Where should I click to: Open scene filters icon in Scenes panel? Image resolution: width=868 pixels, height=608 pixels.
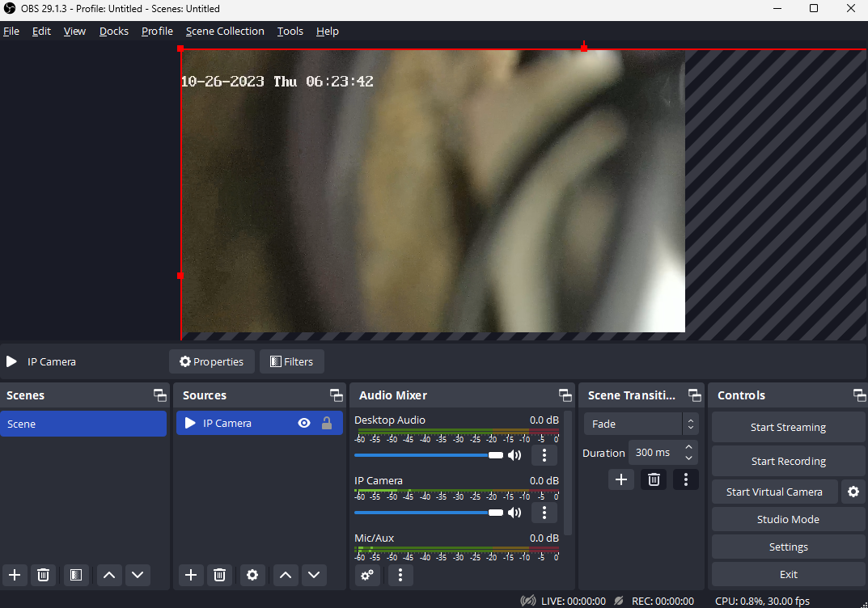tap(75, 575)
